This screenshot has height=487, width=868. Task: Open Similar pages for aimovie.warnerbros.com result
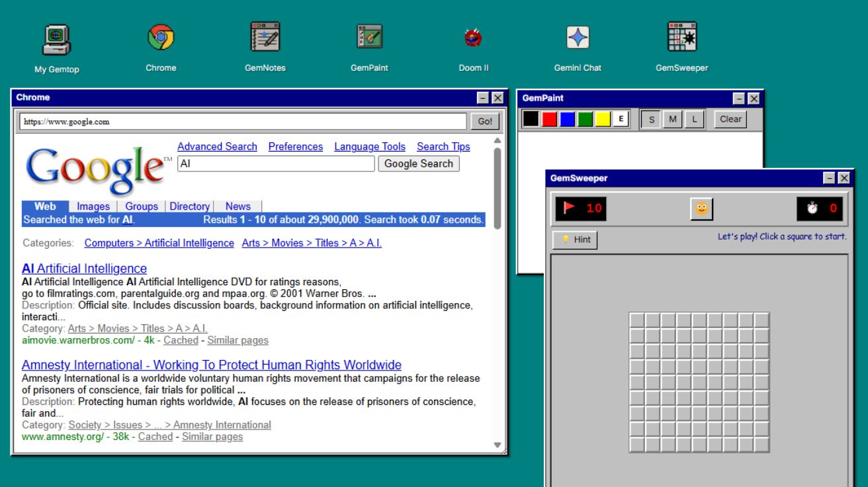point(238,340)
